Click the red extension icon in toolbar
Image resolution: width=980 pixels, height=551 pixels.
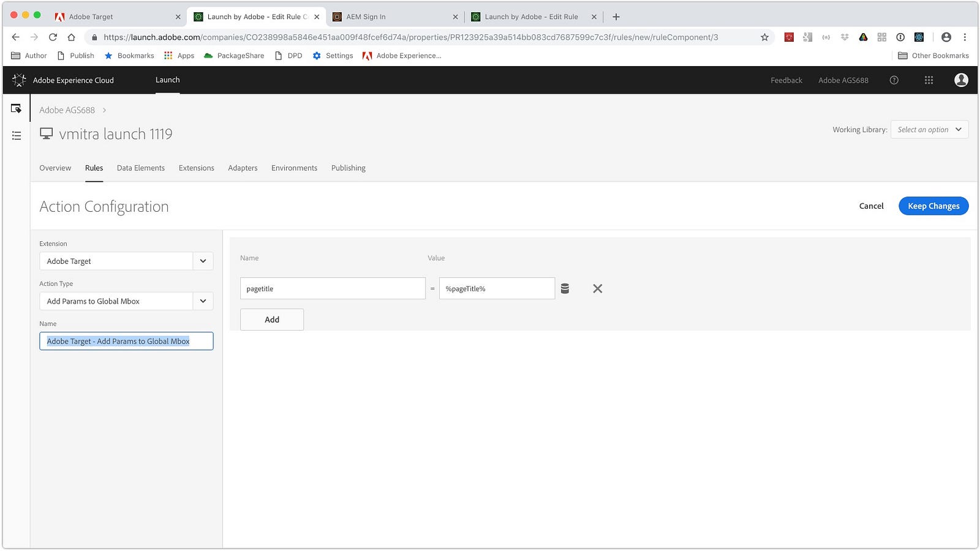pos(789,37)
